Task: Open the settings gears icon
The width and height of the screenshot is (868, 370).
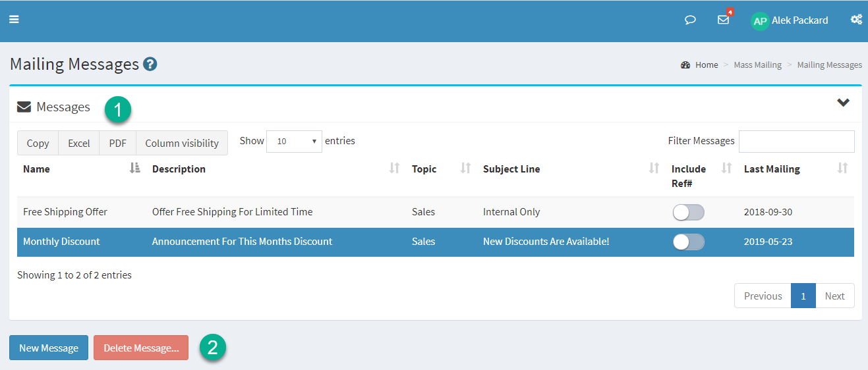Action: pos(856,20)
